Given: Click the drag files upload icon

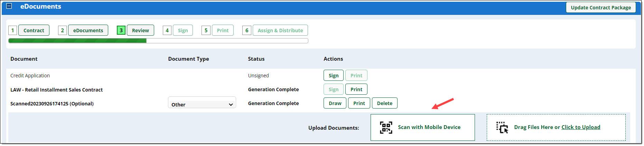Looking at the screenshot, I should tap(502, 127).
